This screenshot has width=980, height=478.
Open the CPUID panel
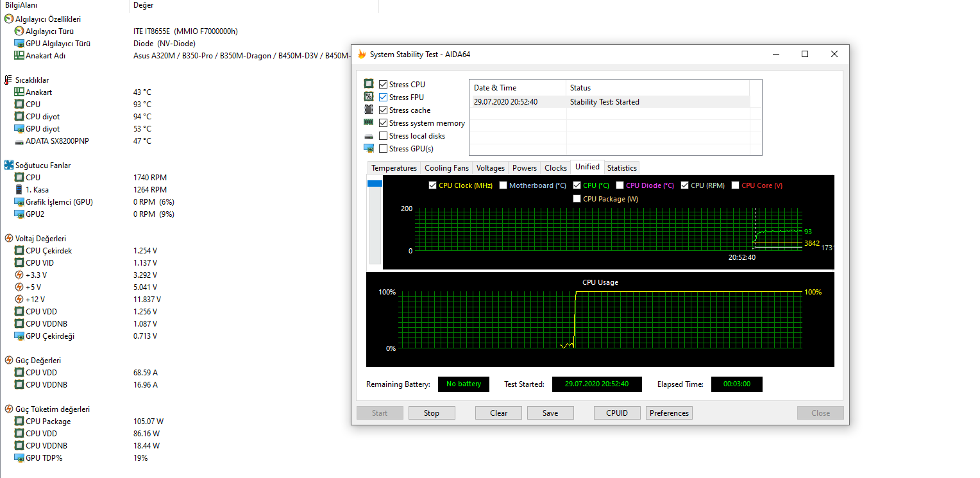[x=617, y=413]
